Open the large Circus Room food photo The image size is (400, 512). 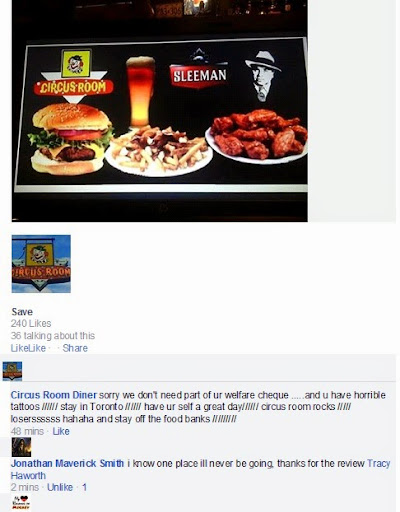pyautogui.click(x=160, y=111)
